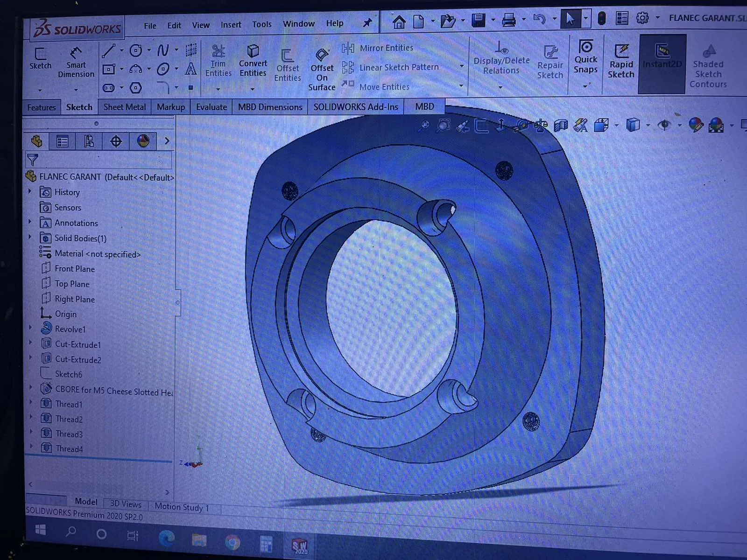Expand the Solid Bodies(1) folder
This screenshot has width=747, height=560.
coord(30,237)
